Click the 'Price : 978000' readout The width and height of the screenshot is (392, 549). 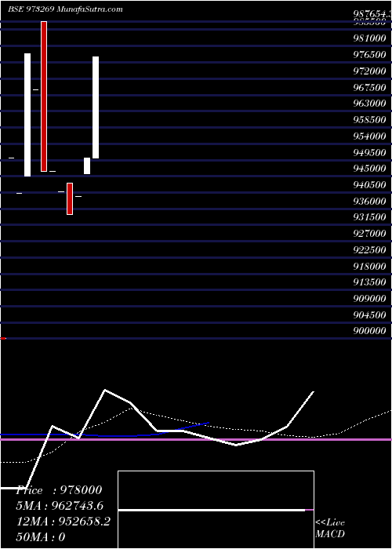click(x=59, y=490)
